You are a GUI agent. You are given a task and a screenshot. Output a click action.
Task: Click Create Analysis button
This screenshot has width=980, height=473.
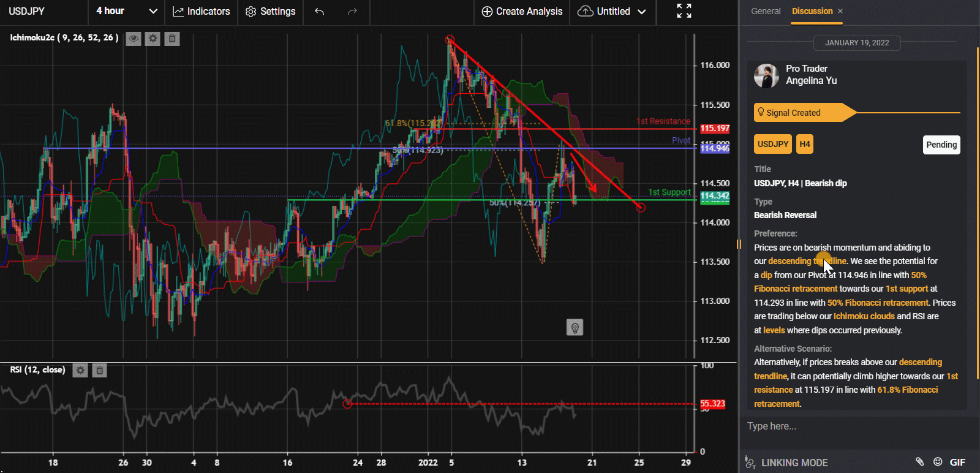click(522, 11)
